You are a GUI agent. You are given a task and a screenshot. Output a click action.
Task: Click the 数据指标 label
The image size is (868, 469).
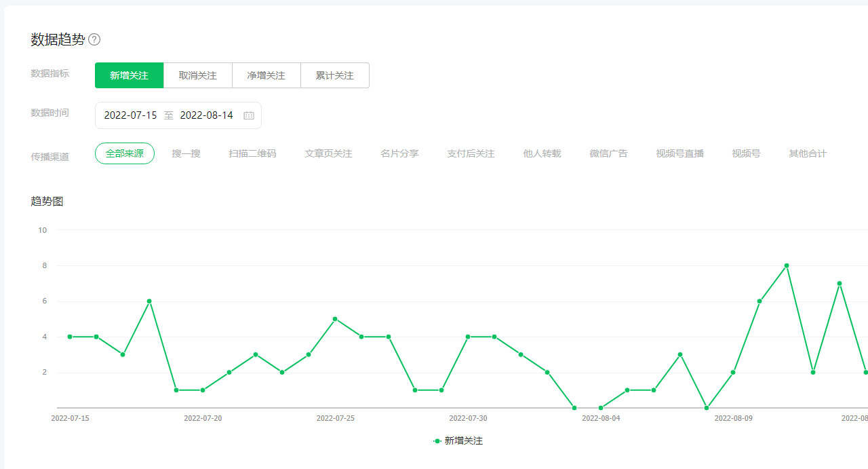(x=50, y=73)
